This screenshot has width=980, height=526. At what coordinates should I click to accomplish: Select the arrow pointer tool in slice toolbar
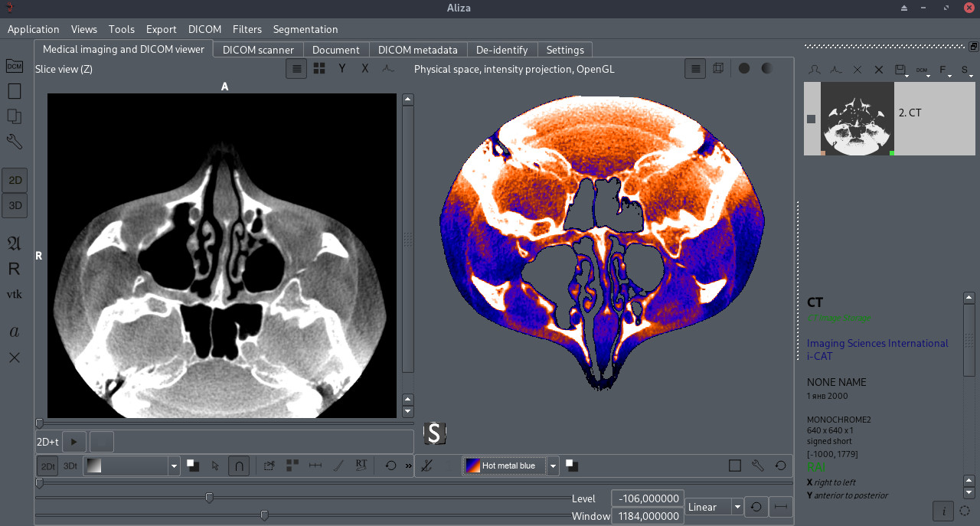(x=215, y=466)
